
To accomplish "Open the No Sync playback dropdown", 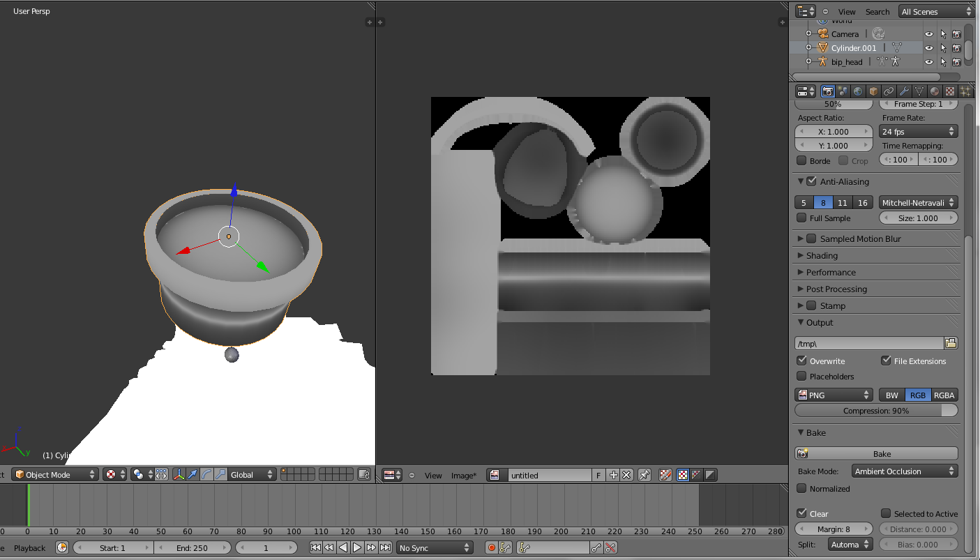I will tap(434, 547).
